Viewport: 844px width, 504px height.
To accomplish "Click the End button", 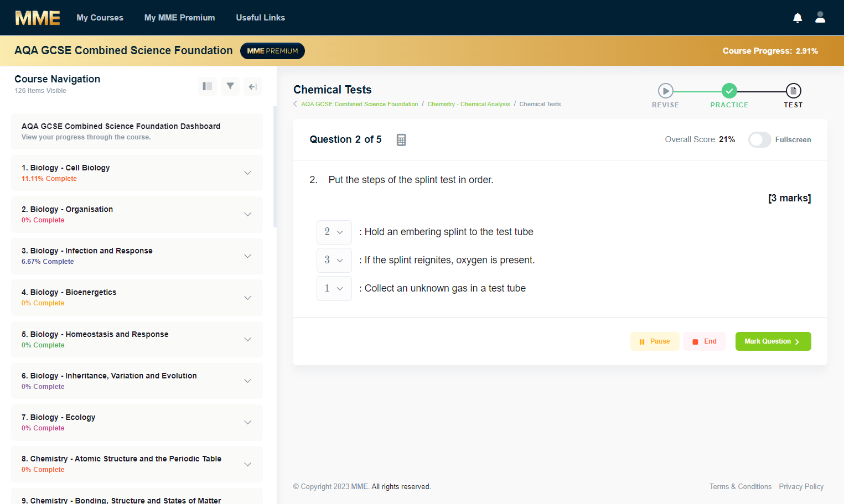I will pyautogui.click(x=705, y=341).
